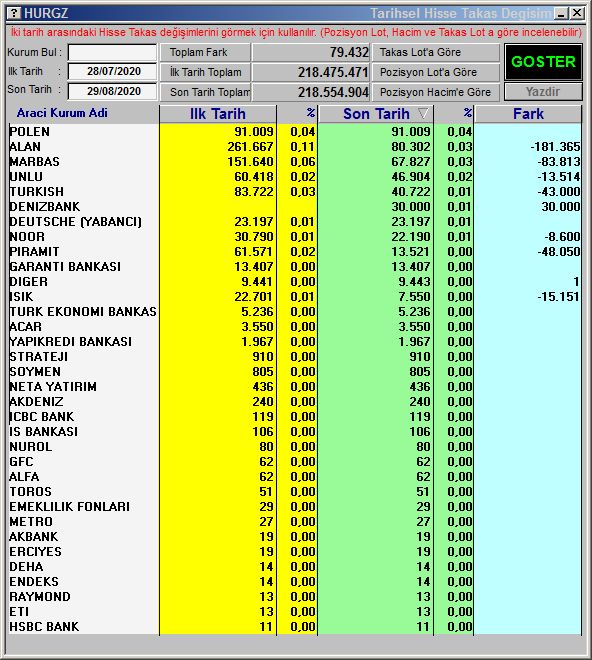Click the Ilk Tarih date field 28/07/2020
This screenshot has width=592, height=660.
point(112,71)
